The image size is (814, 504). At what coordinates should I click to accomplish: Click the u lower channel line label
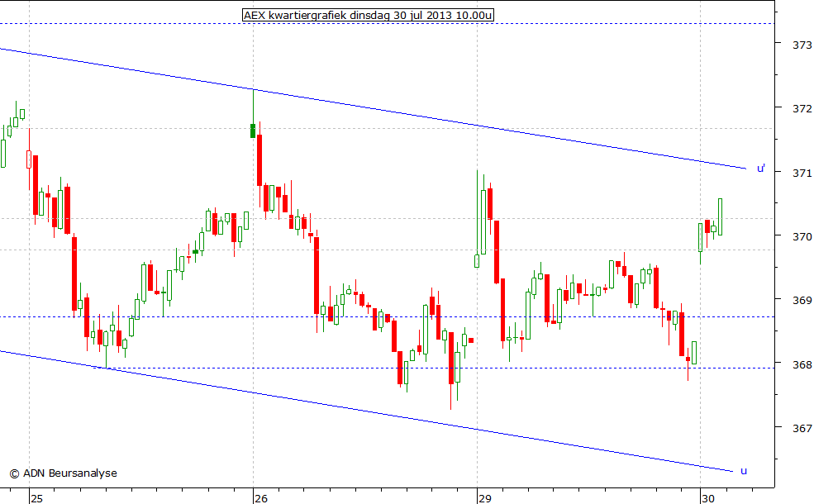click(744, 471)
